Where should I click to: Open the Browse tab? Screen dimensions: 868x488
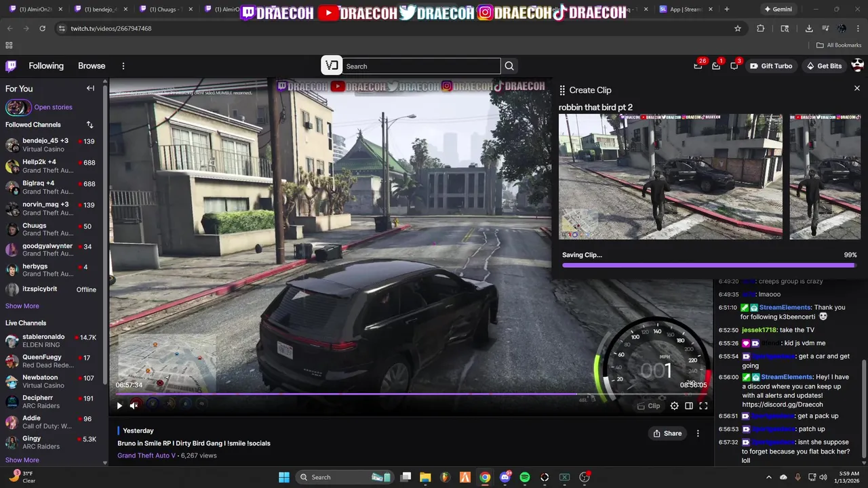[92, 66]
